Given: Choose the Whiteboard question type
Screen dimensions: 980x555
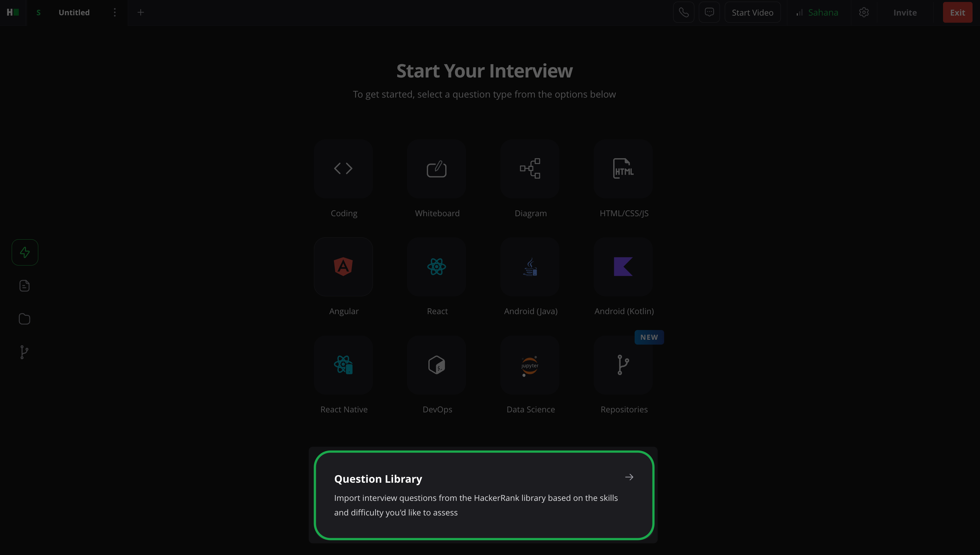Looking at the screenshot, I should pos(436,169).
